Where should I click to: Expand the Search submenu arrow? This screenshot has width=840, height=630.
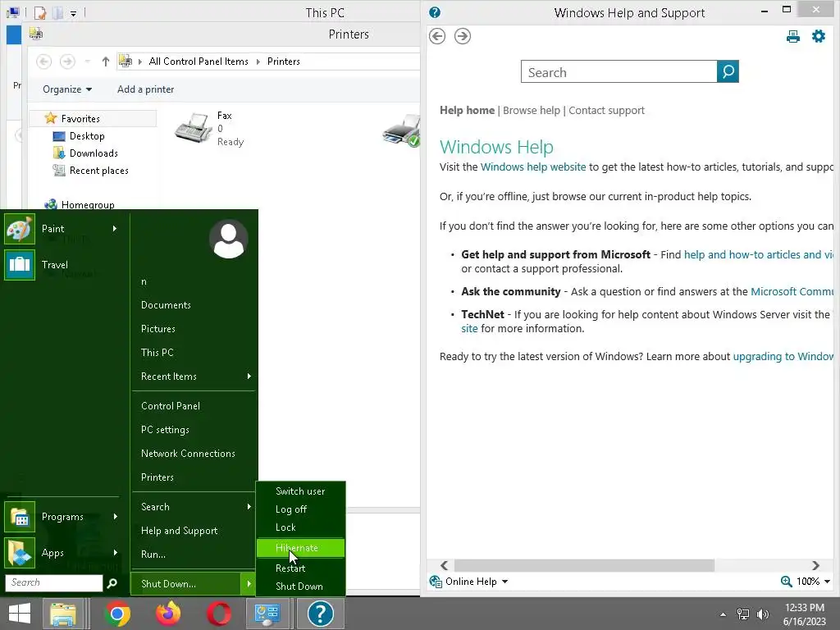[x=249, y=507]
